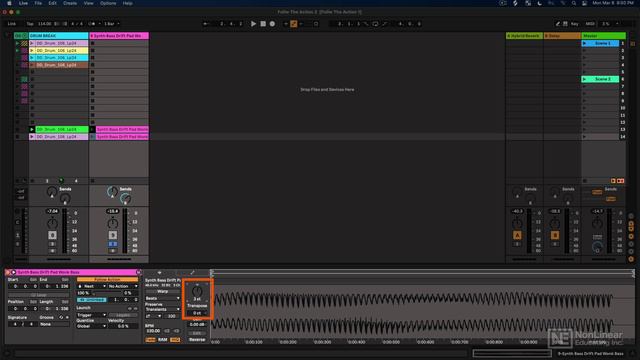Image resolution: width=640 pixels, height=360 pixels.
Task: Click the MIDI map mode button
Action: tap(590, 24)
